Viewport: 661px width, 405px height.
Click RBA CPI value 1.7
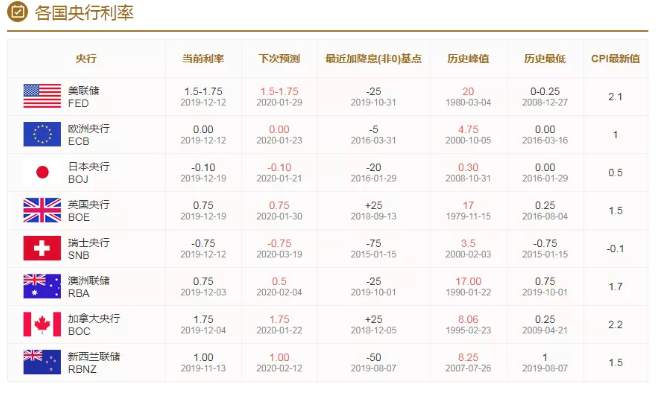(x=615, y=286)
